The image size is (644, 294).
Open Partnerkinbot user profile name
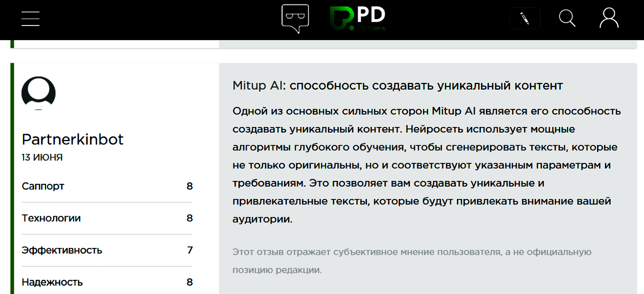point(73,139)
